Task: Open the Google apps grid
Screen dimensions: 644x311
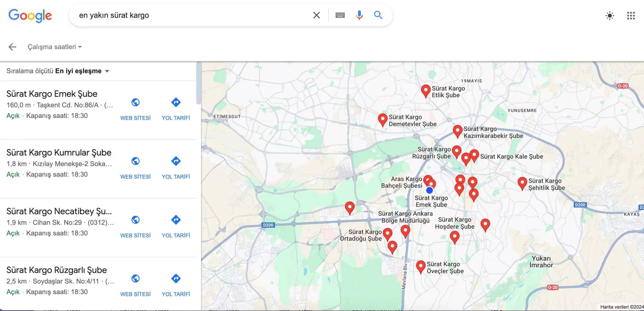Action: (631, 15)
